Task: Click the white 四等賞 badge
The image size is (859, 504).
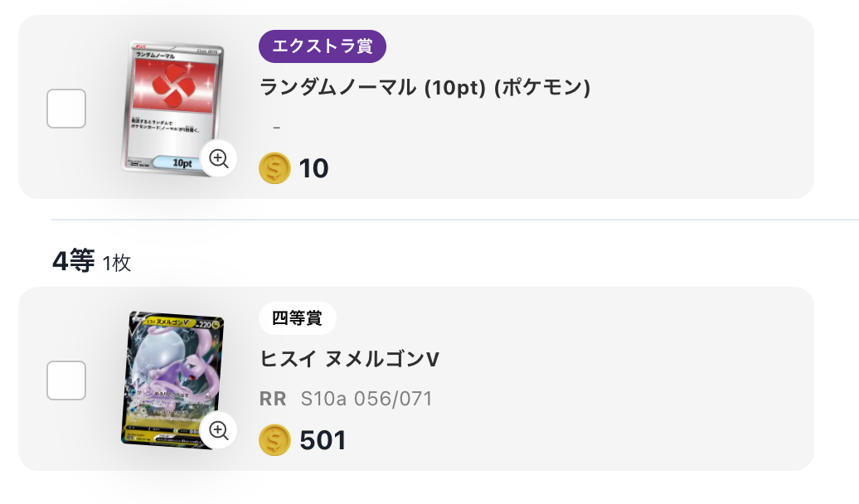Action: 297,317
